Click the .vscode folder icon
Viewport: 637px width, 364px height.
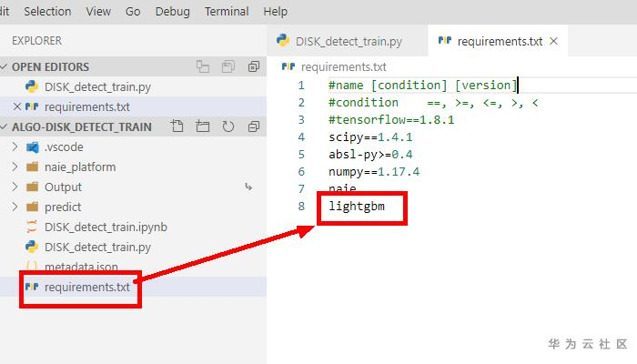tap(32, 147)
